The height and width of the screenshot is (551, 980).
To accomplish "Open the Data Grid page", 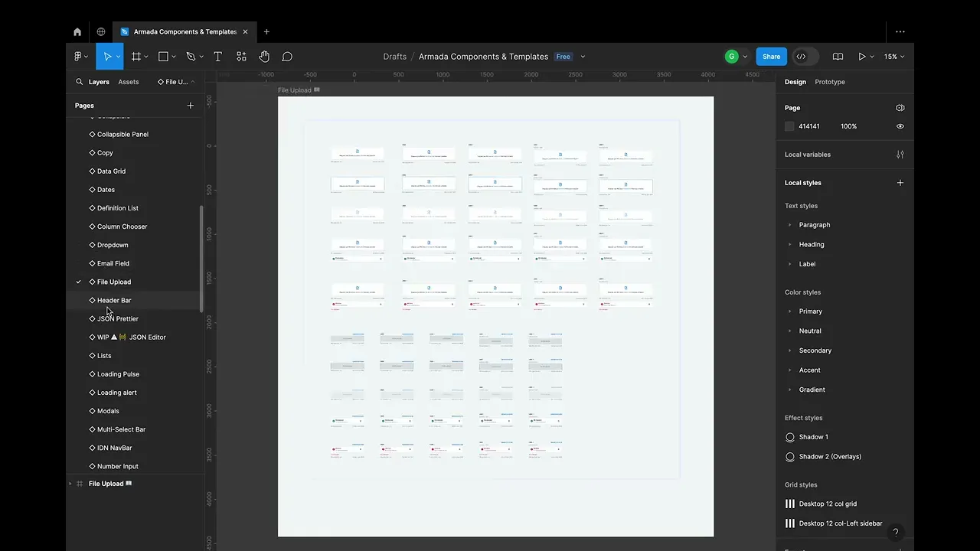I will [x=111, y=171].
